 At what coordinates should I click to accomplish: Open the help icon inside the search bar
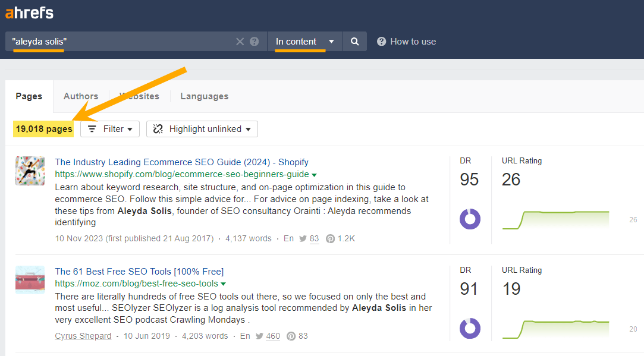[x=254, y=42]
